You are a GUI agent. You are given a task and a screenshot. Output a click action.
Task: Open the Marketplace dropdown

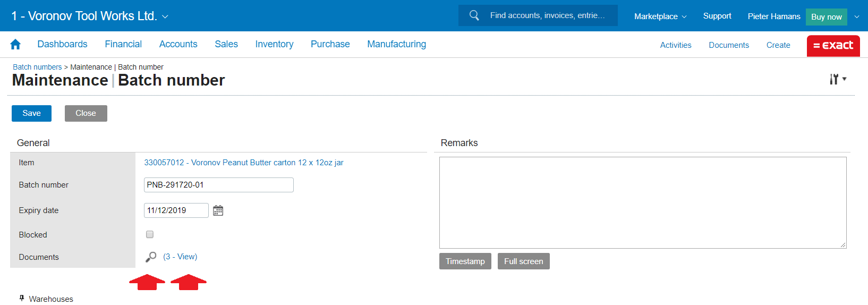click(x=660, y=16)
